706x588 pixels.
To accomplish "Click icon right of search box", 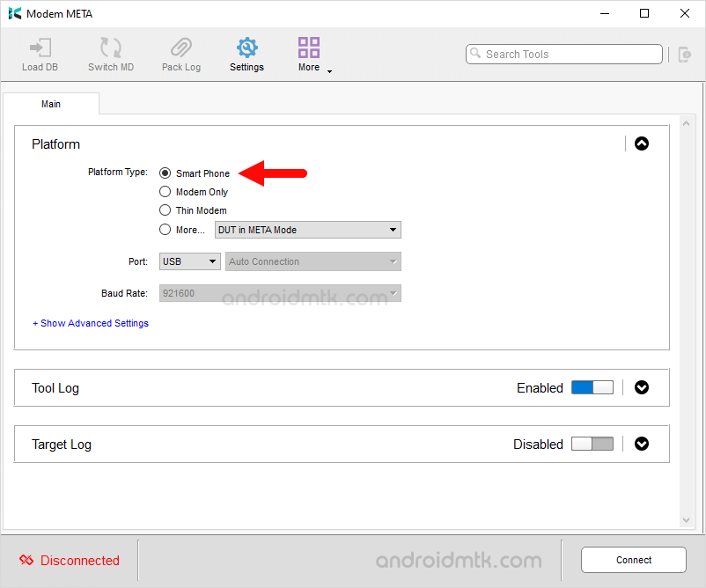I will (x=684, y=55).
